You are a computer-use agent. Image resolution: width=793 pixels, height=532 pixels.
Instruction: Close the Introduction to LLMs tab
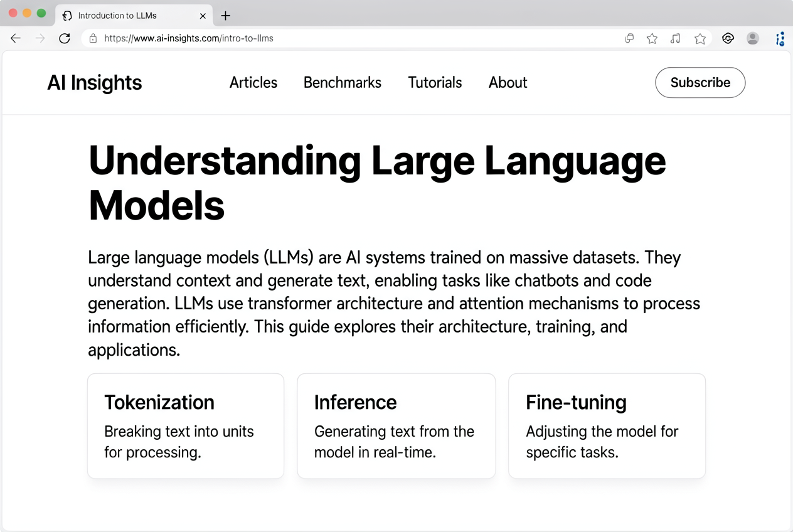point(203,16)
